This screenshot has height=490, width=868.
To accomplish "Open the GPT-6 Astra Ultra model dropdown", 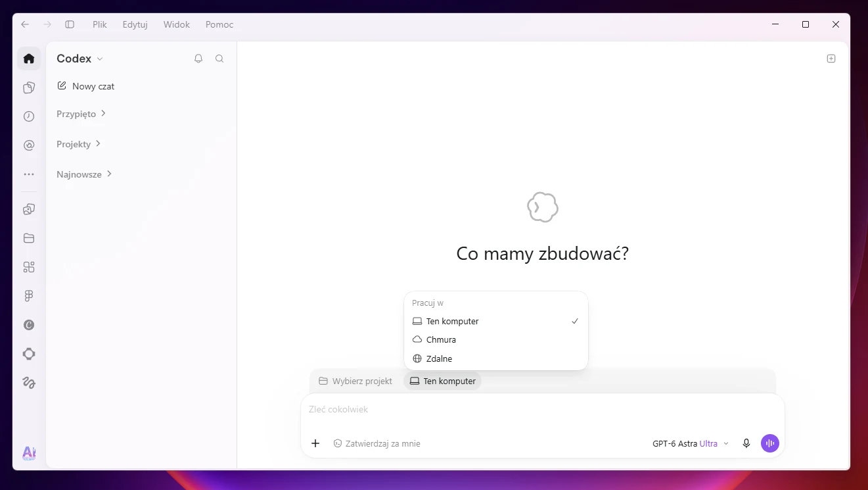I will 691,443.
